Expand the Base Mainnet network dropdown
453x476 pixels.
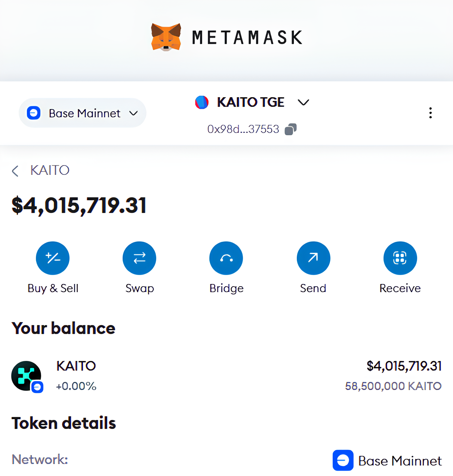point(83,113)
